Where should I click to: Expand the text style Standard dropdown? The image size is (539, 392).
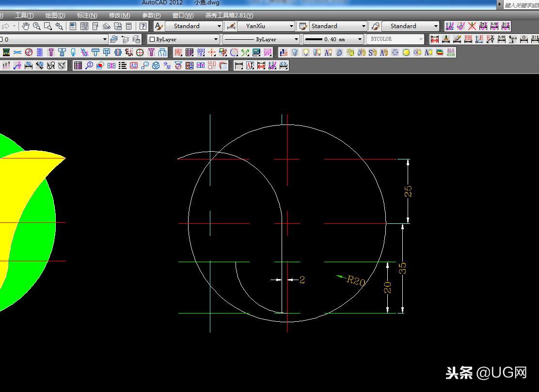(219, 26)
